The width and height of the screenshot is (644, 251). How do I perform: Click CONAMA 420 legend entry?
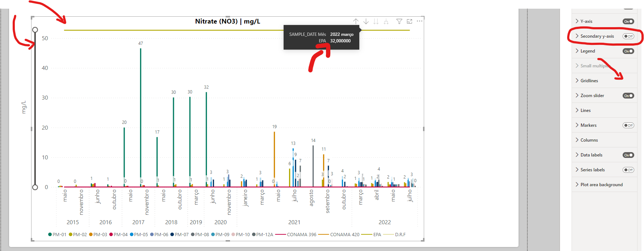tap(339, 235)
